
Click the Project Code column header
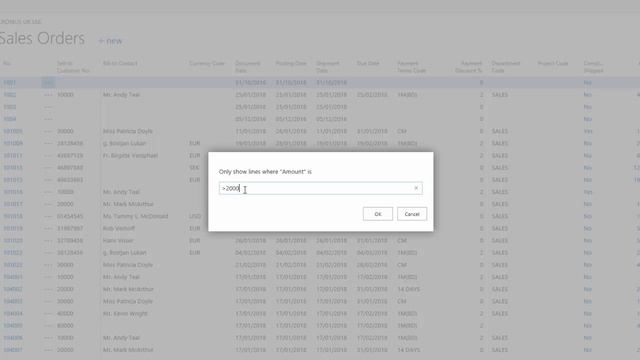(x=553, y=63)
